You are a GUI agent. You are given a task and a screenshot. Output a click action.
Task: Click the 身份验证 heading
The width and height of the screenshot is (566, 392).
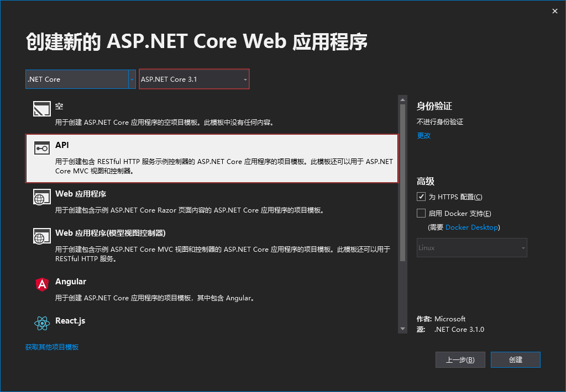pos(434,106)
